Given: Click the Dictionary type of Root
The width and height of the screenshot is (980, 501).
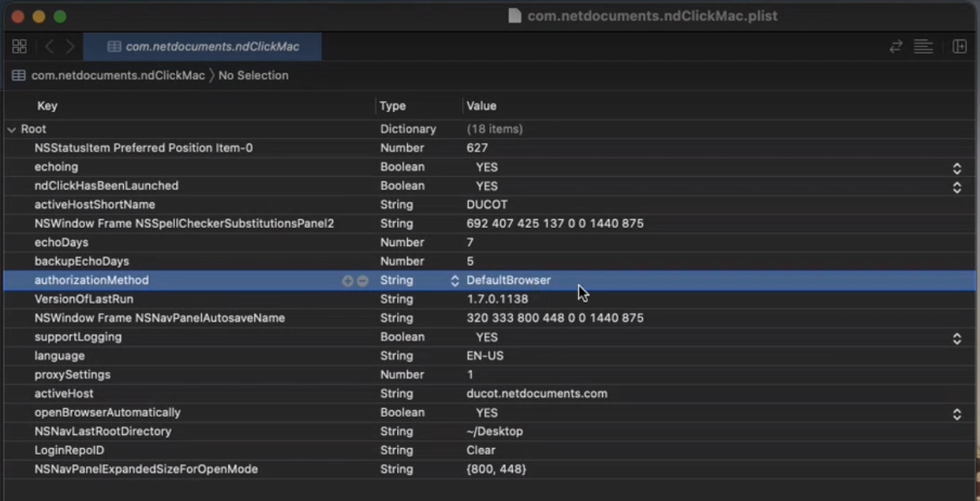Looking at the screenshot, I should [x=408, y=129].
